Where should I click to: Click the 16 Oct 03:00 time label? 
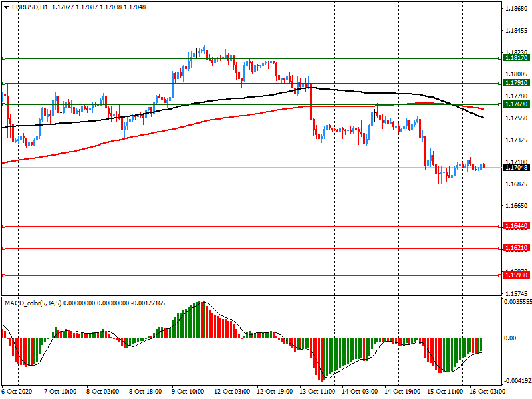tap(487, 392)
